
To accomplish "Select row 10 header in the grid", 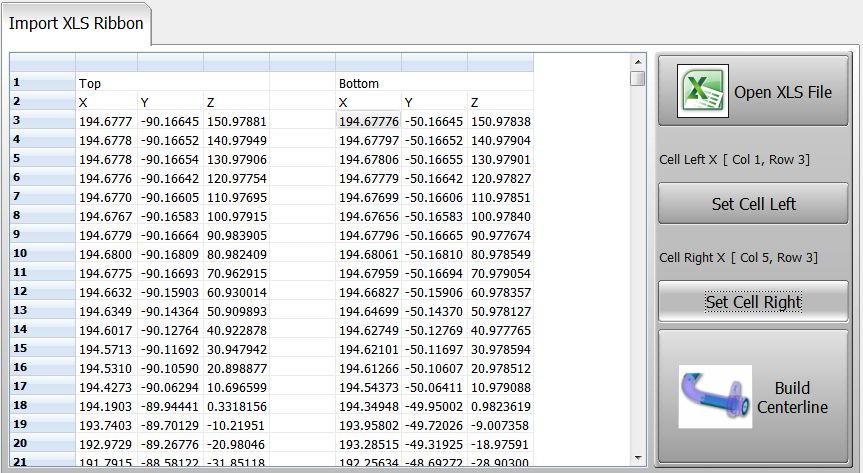I will coord(42,254).
